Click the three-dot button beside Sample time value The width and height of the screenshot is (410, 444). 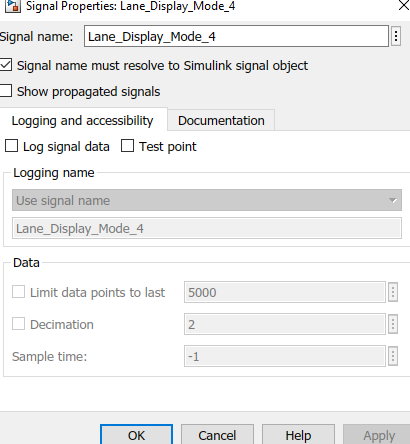393,356
